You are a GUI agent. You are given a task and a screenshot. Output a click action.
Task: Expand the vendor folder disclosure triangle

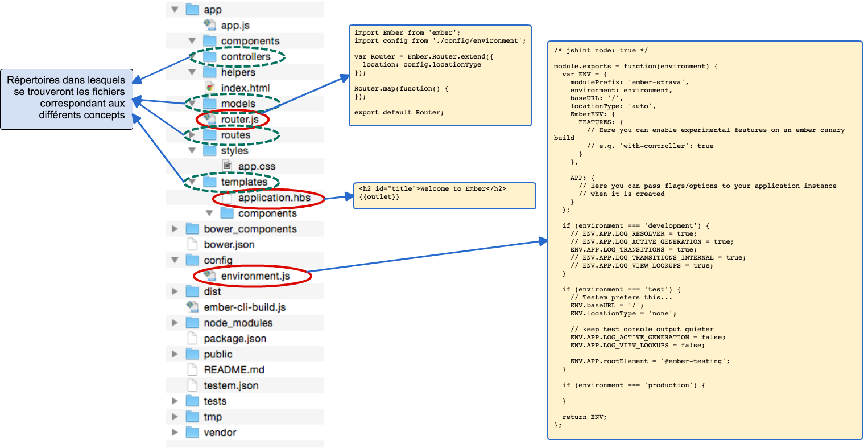tap(175, 433)
